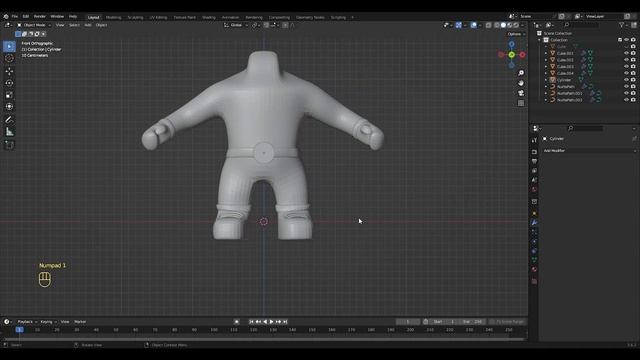Select the Rotate tool

pyautogui.click(x=9, y=83)
